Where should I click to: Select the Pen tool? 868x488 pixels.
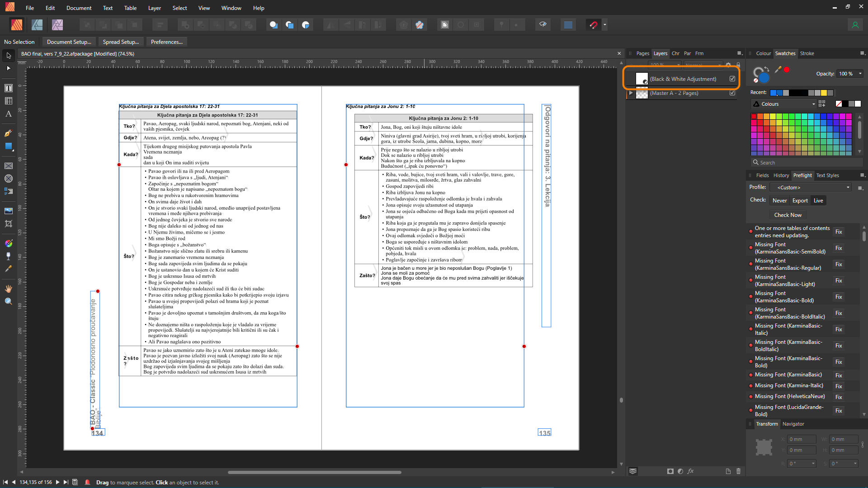click(x=8, y=133)
